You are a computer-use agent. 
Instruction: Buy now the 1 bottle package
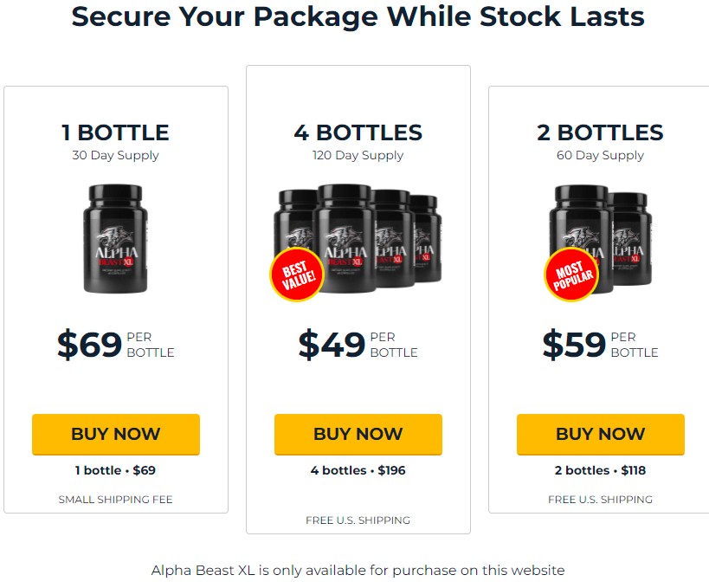[116, 434]
